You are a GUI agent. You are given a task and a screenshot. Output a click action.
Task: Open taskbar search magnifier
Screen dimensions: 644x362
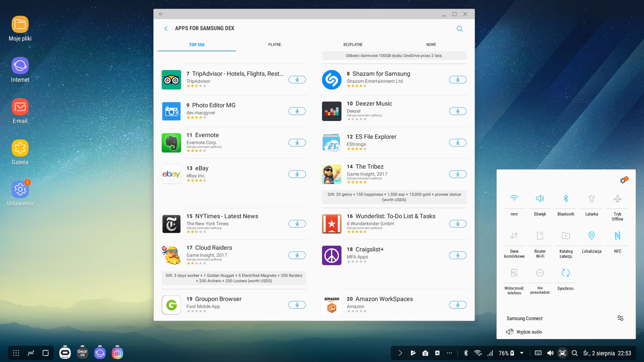575,353
